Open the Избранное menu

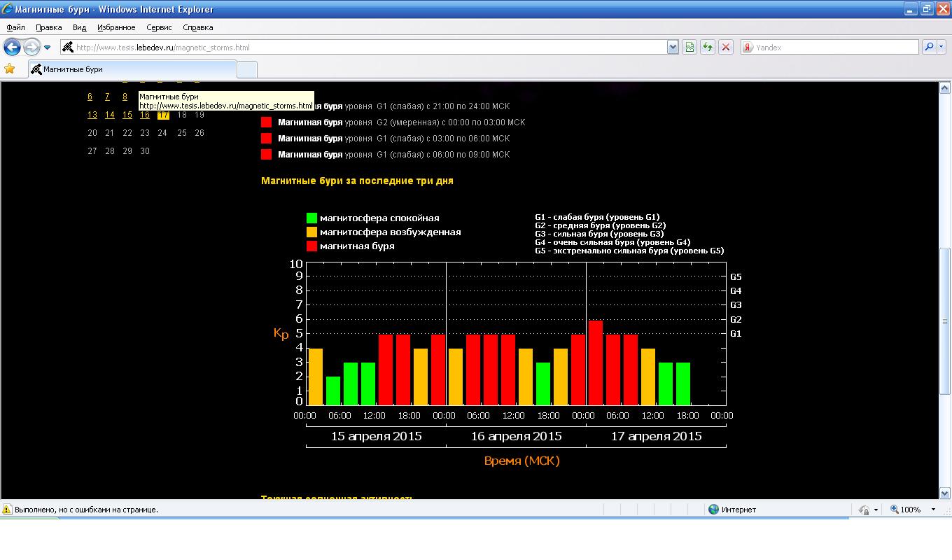[x=116, y=27]
